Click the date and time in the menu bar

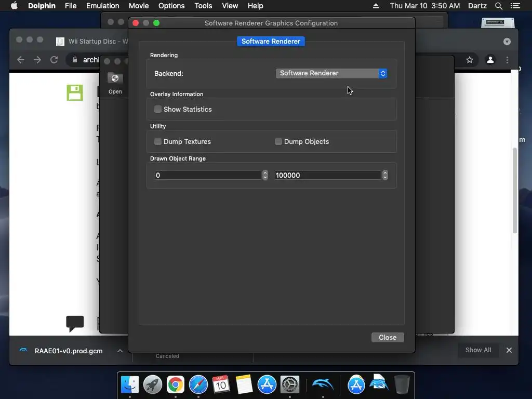(425, 6)
